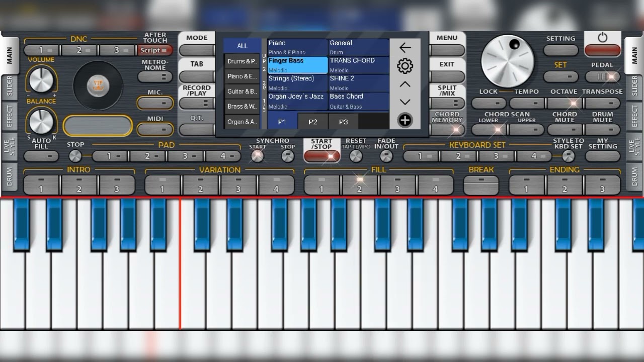Toggle the After Touch Script button

(155, 50)
